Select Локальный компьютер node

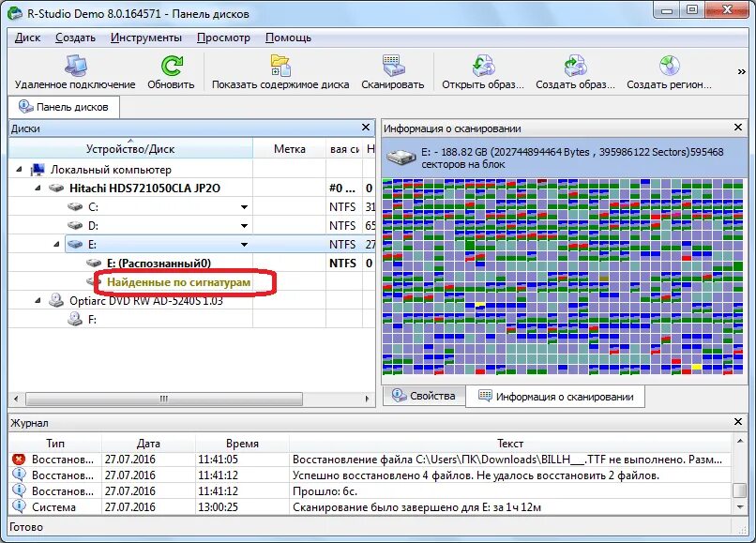pos(111,169)
